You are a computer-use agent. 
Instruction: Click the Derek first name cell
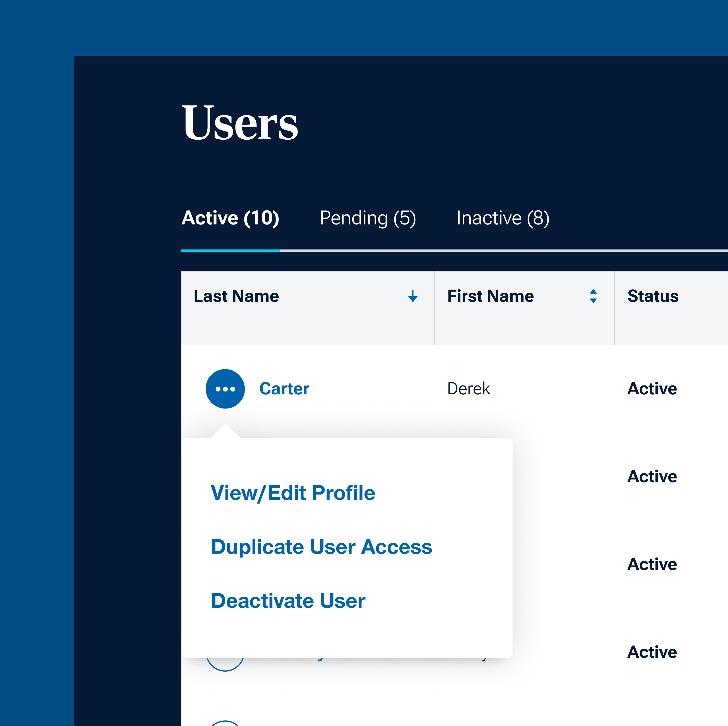tap(468, 389)
